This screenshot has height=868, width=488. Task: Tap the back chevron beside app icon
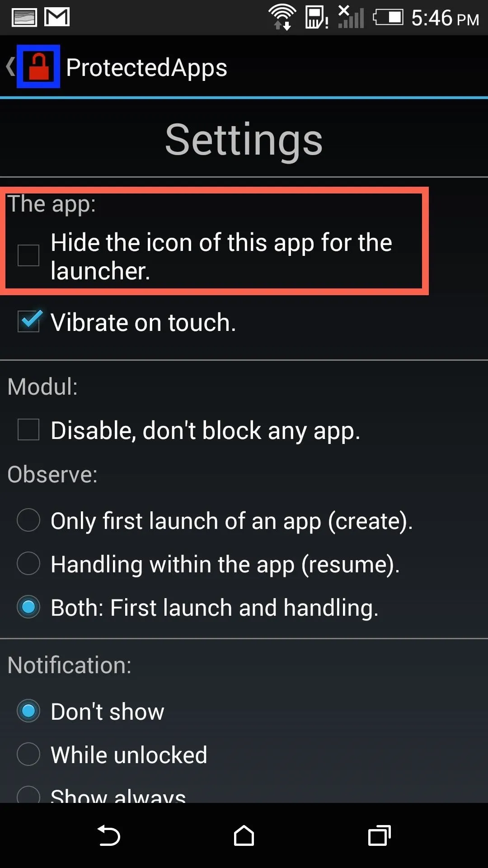coord(10,66)
